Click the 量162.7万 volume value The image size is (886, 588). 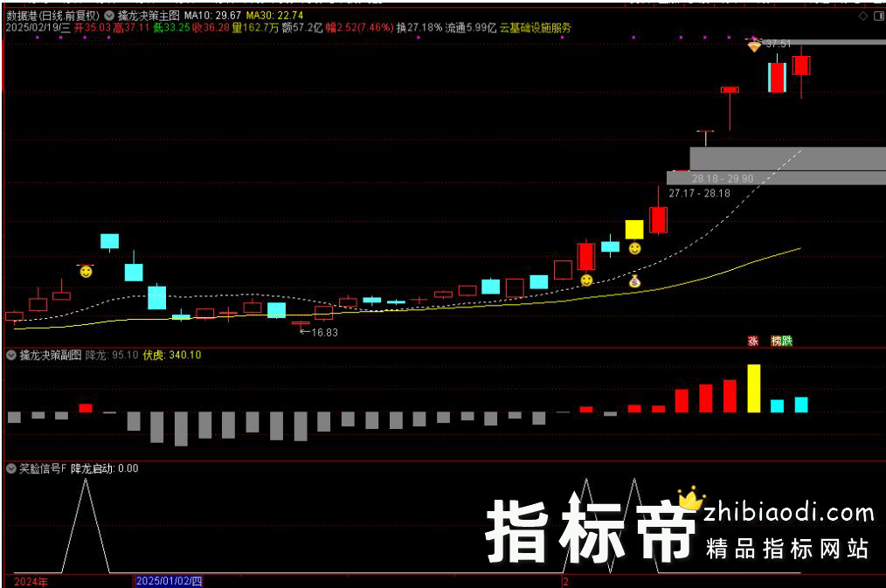[255, 28]
